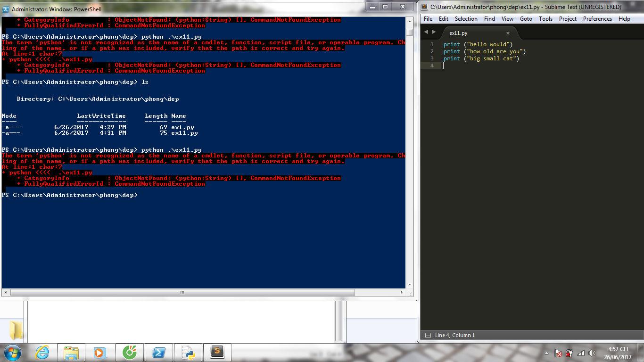Click Sublime's forward navigation arrow
This screenshot has height=362, width=644.
(433, 32)
